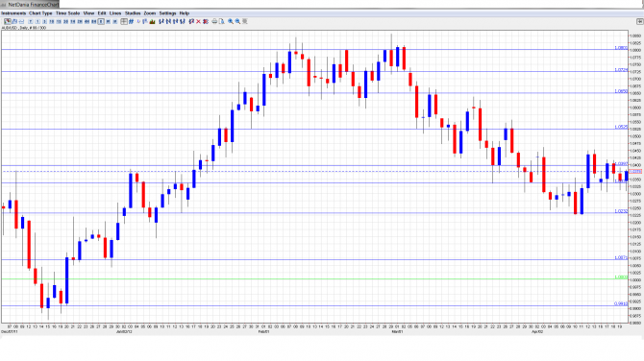The width and height of the screenshot is (644, 361).
Task: Select the tick (T) time scale button
Action: [31, 21]
